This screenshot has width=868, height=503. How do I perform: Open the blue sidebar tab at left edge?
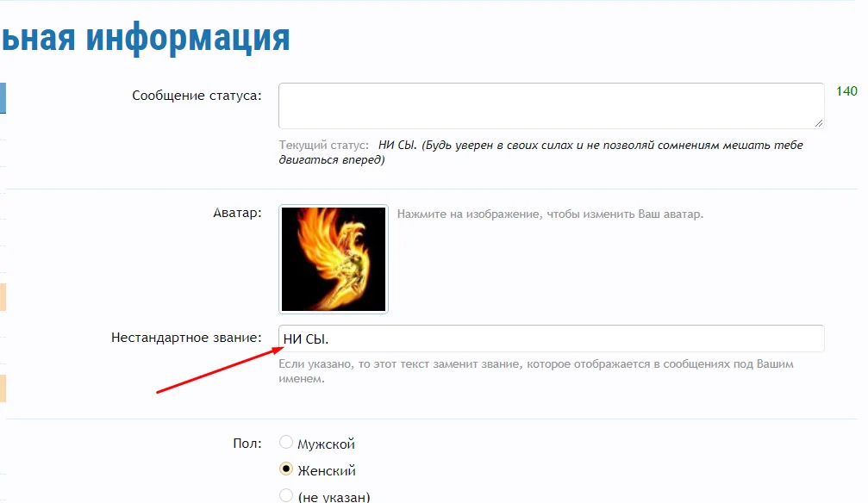click(3, 98)
